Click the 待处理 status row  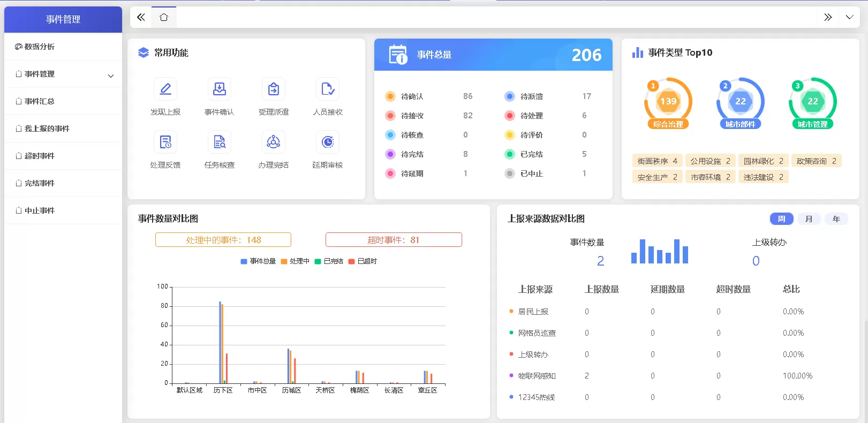[x=548, y=116]
